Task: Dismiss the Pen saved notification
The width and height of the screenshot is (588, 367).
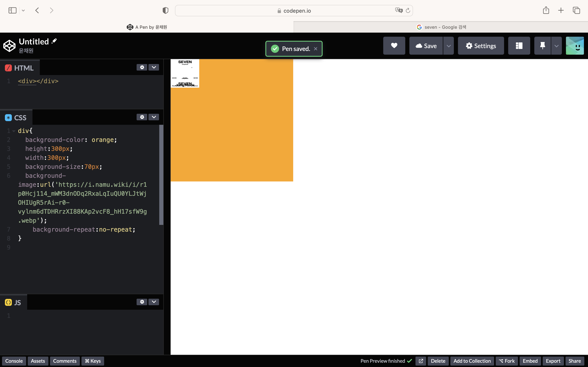Action: coord(315,49)
